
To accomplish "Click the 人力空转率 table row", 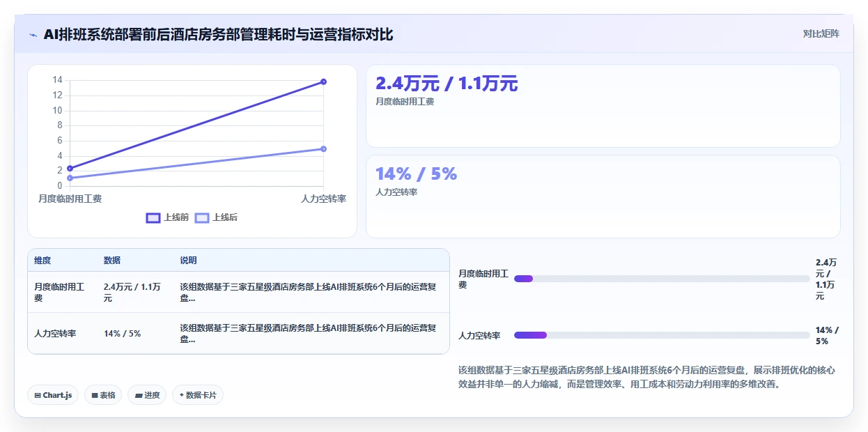I will click(x=238, y=333).
